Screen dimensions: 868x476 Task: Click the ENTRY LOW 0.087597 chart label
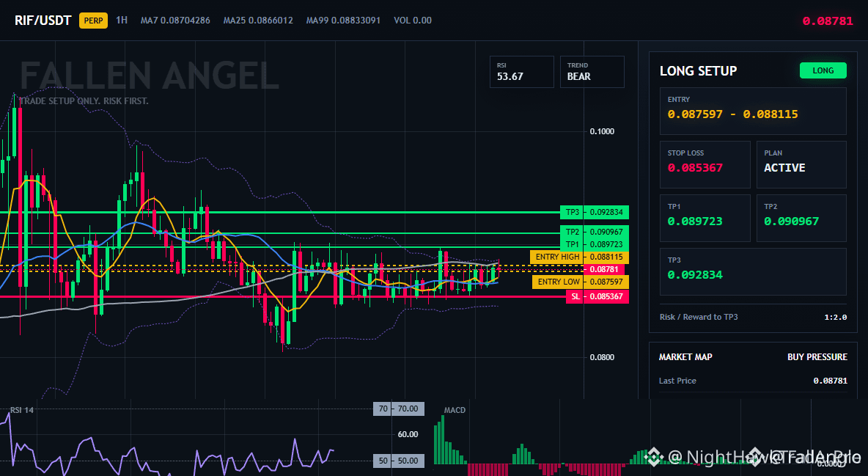[x=581, y=282]
